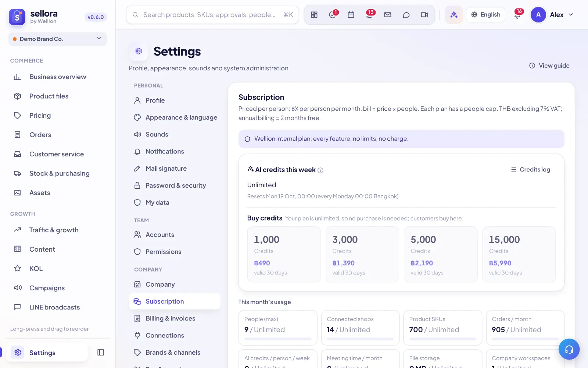The height and width of the screenshot is (368, 588).
Task: Click 'Wellion internal plan' banner text
Action: point(331,139)
